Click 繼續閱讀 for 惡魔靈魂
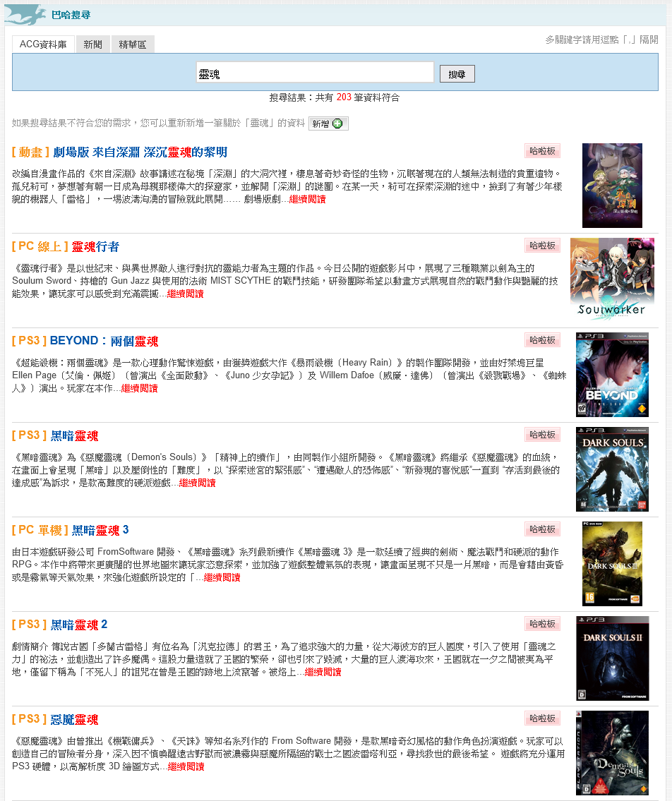 [185, 766]
